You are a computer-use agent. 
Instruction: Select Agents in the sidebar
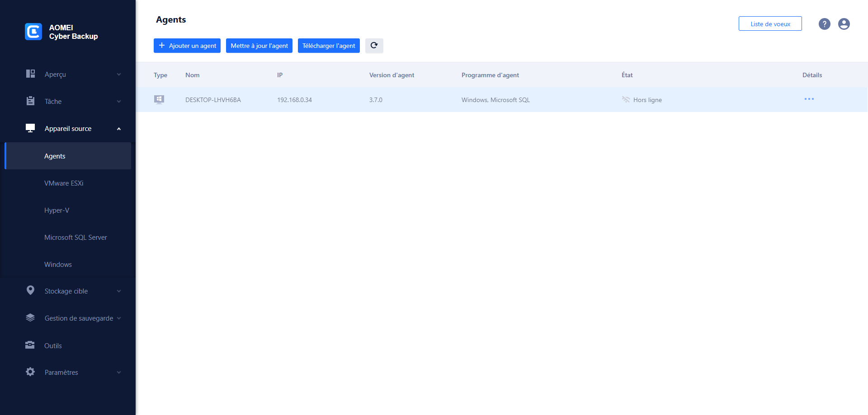(68, 156)
